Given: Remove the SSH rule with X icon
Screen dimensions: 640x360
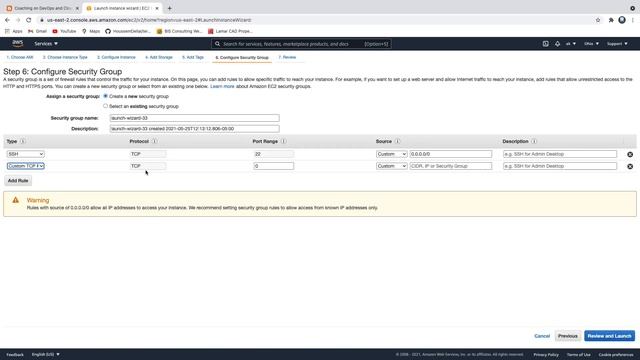Looking at the screenshot, I should pos(630,154).
